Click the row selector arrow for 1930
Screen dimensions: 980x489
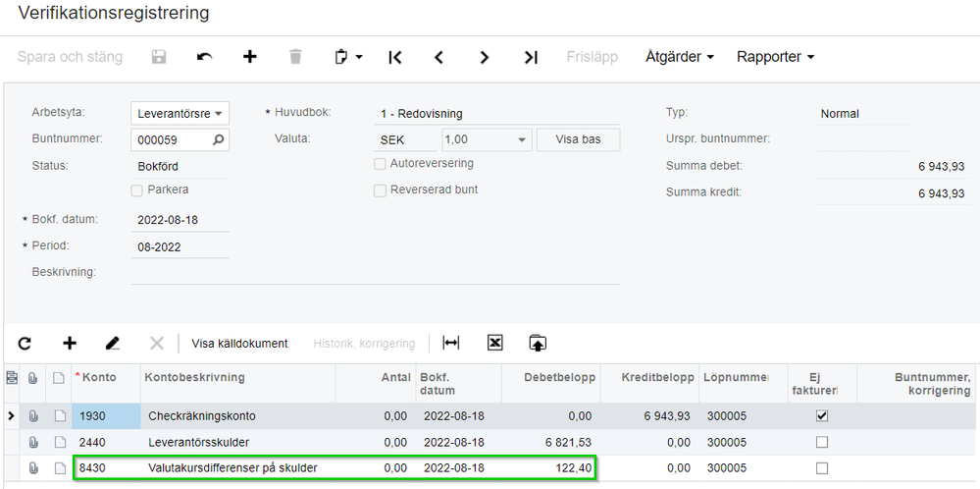[x=11, y=415]
